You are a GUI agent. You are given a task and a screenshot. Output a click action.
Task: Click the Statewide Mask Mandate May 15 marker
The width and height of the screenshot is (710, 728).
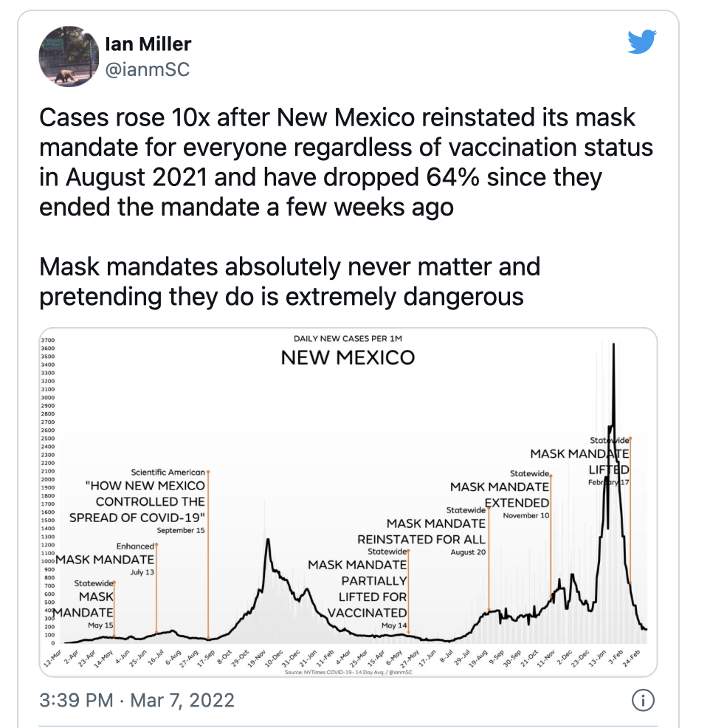tap(83, 605)
